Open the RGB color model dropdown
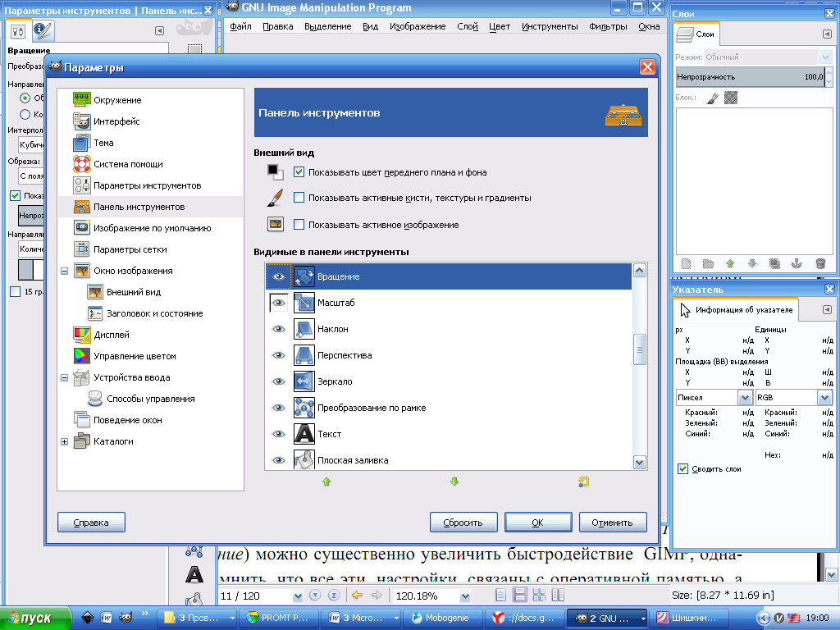Screen dimensions: 840x630 click(x=824, y=398)
